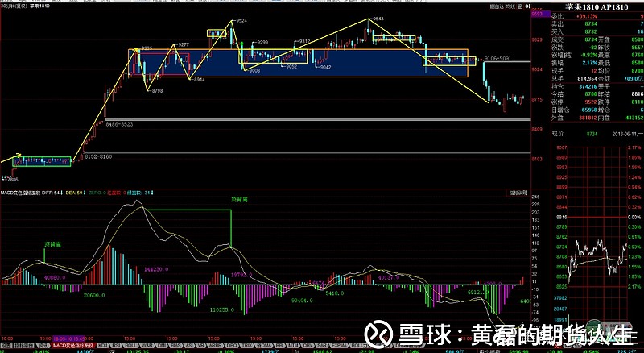Select the BIAS indicator tab
The height and width of the screenshot is (353, 644).
point(175,345)
